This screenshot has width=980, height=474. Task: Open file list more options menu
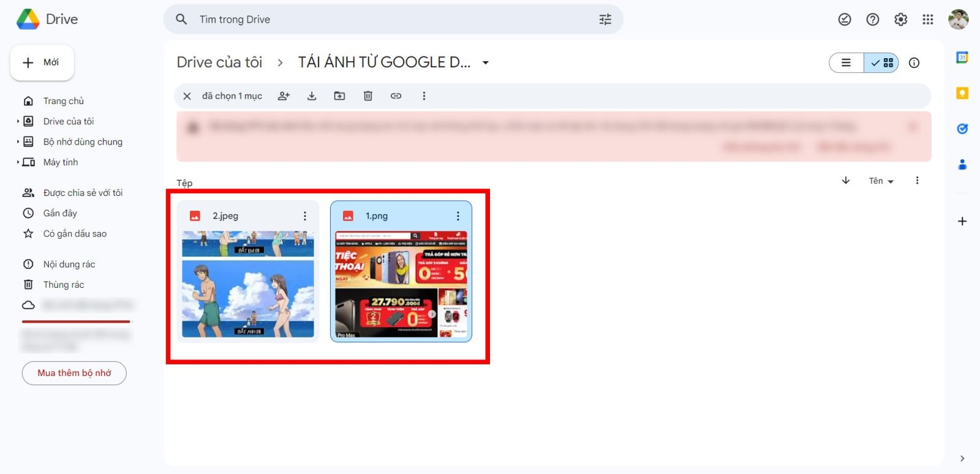click(x=917, y=181)
